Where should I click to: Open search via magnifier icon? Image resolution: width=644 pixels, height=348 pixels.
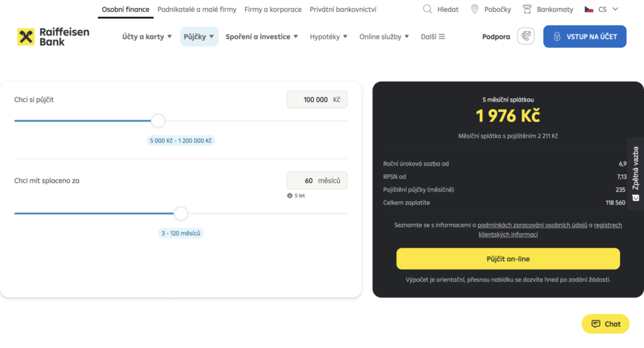428,9
